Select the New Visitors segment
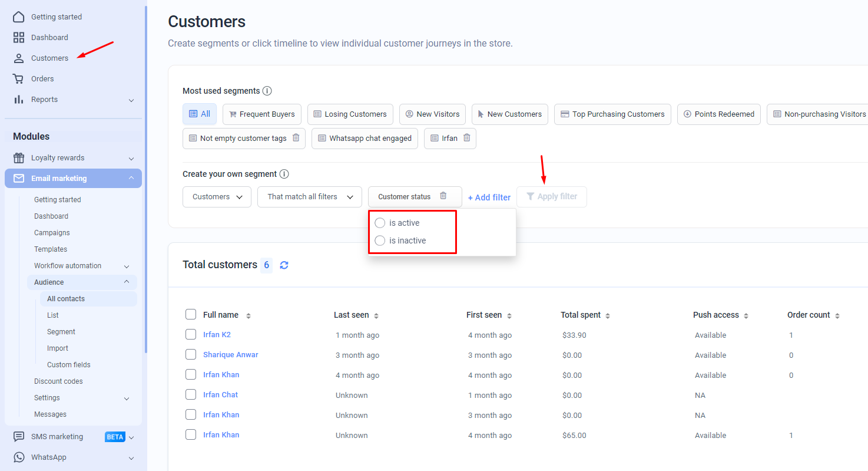 [x=433, y=114]
